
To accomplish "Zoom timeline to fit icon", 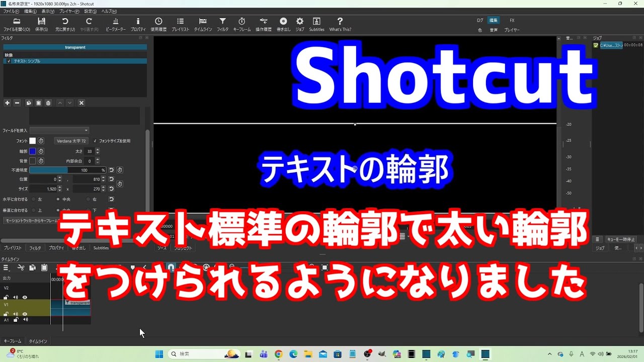I will (325, 267).
